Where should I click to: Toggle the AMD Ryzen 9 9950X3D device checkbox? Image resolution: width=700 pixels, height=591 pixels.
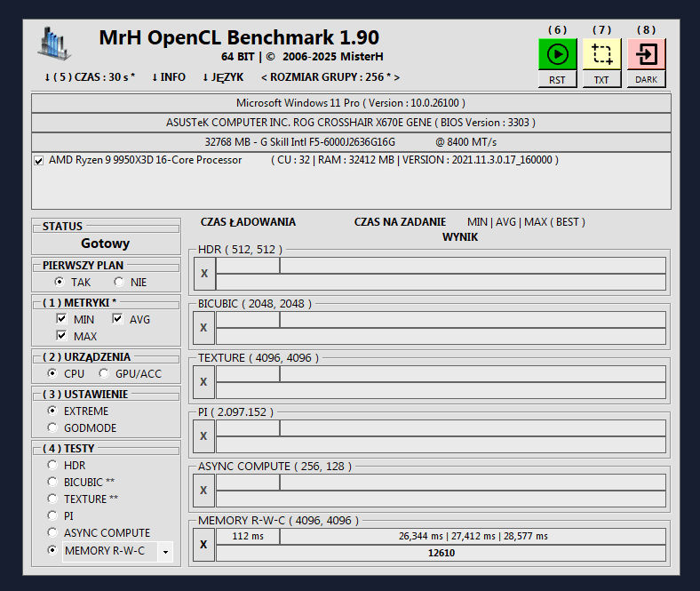pos(39,160)
